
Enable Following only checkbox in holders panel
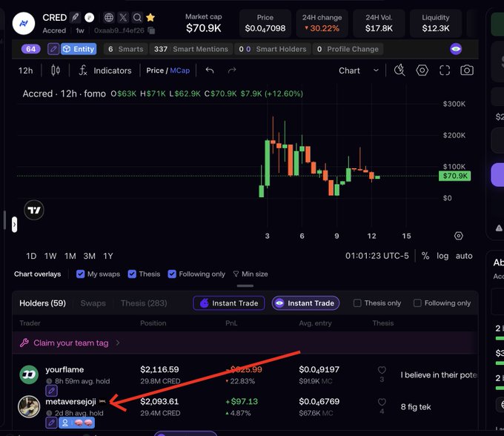[417, 303]
